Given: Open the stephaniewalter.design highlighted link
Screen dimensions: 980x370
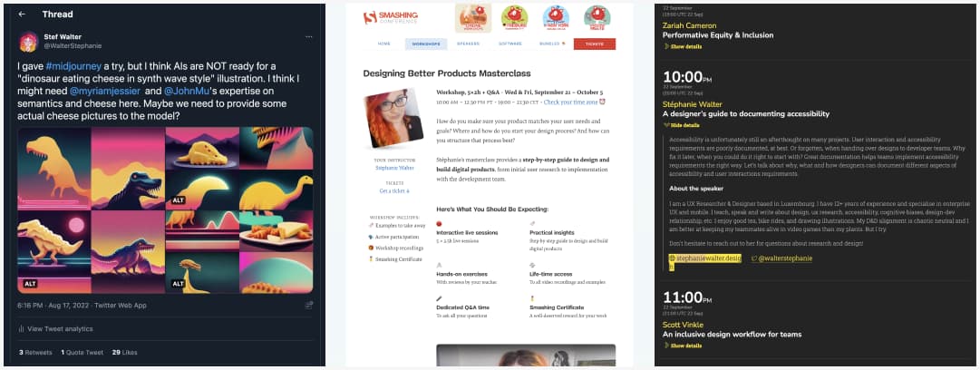Looking at the screenshot, I should point(704,258).
